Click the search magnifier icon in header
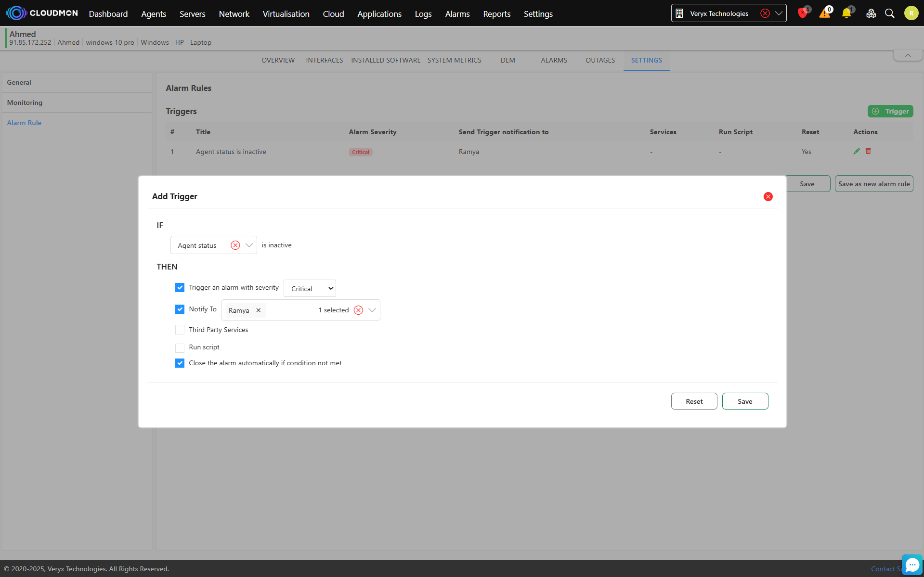 coord(889,13)
